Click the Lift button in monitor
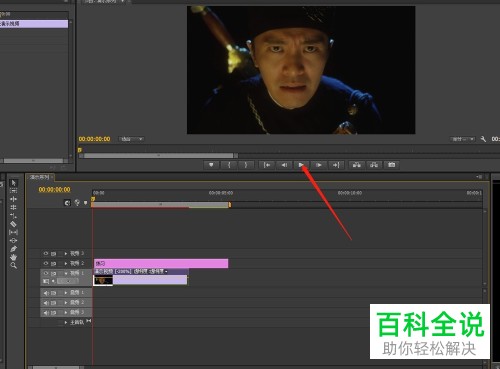Image resolution: width=500 pixels, height=369 pixels. point(357,165)
